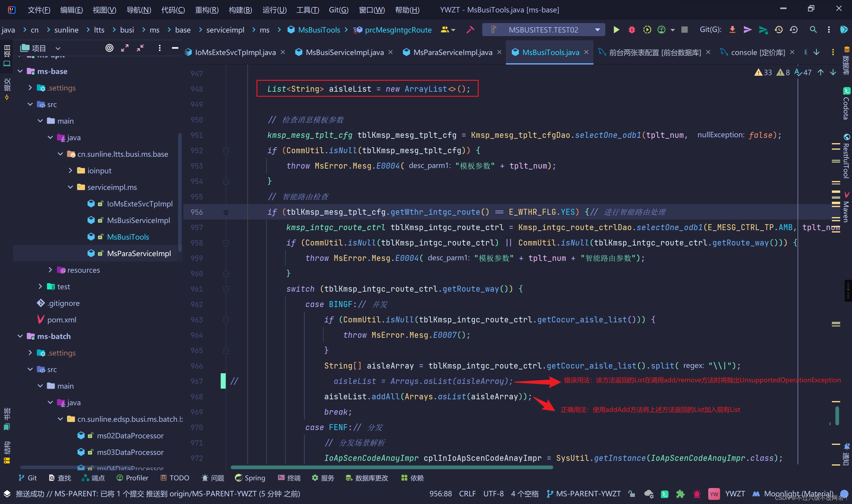852x504 pixels.
Task: Open IDE settings more-actions menu
Action: pyautogui.click(x=829, y=30)
